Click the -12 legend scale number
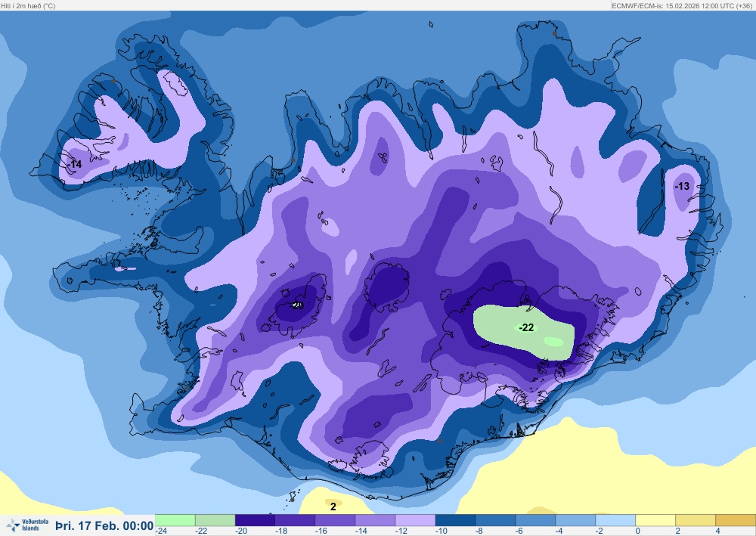Screen dimensions: 756x536 [401, 531]
